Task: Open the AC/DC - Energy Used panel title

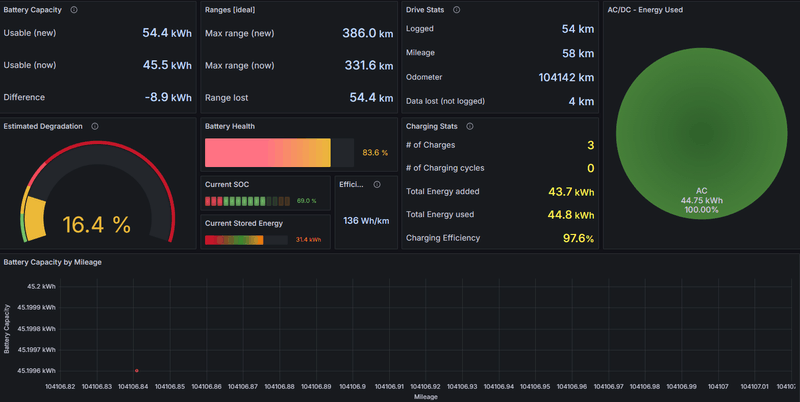Action: point(645,10)
